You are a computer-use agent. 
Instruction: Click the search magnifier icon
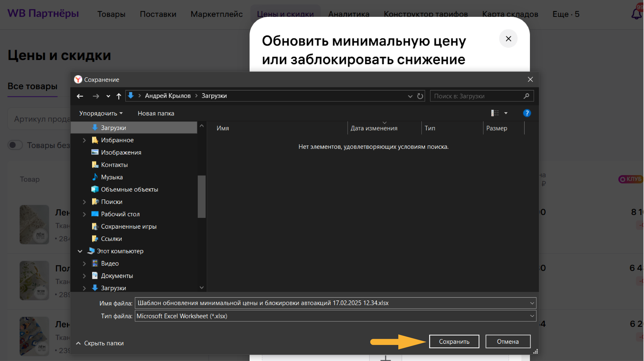coord(526,96)
